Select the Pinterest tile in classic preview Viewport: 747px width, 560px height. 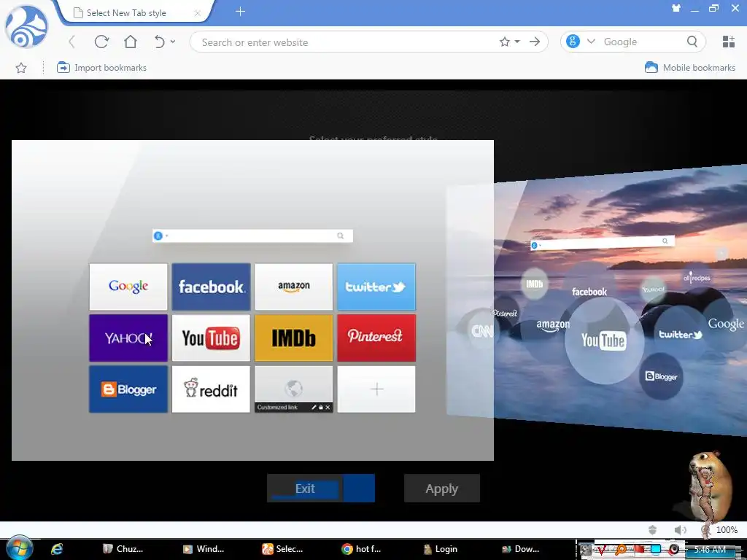pos(376,338)
